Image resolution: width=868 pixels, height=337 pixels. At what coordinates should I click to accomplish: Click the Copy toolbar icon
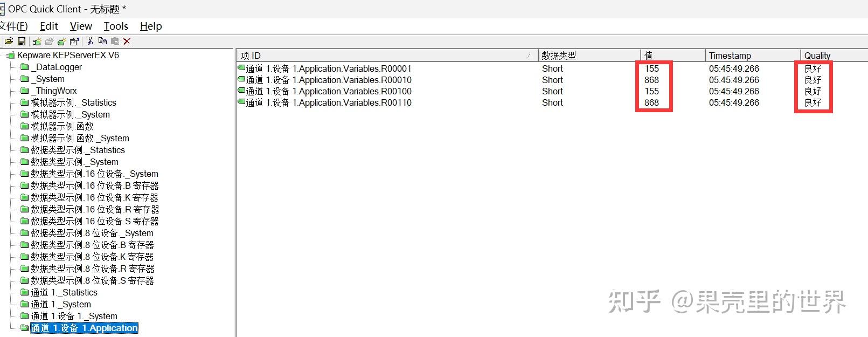[102, 41]
